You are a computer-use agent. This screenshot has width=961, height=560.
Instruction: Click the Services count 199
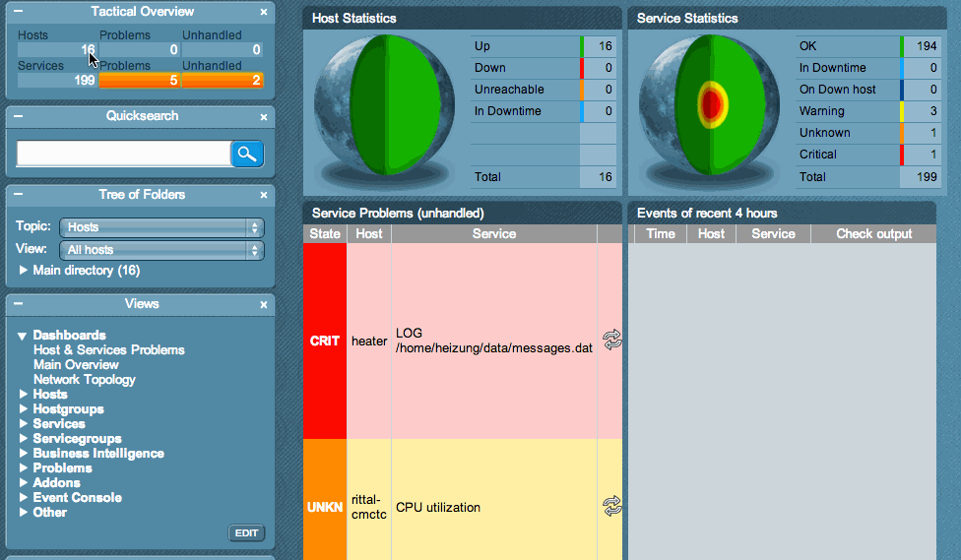click(x=56, y=81)
